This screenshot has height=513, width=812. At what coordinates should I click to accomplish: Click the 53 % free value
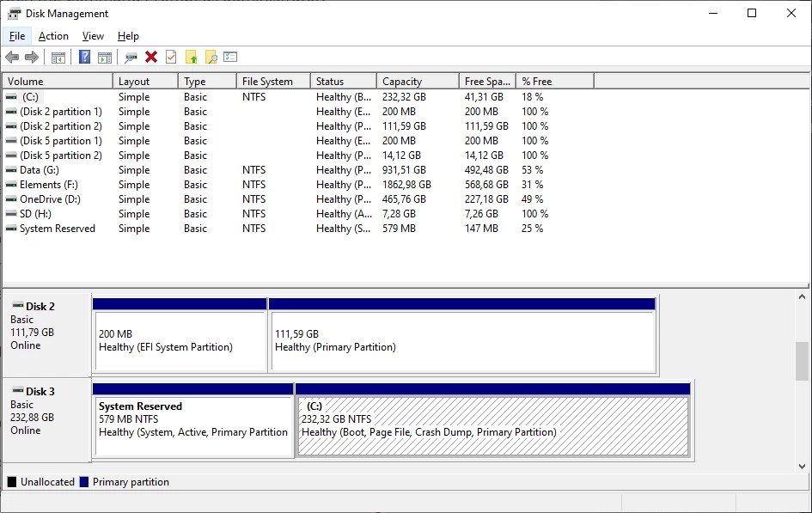click(533, 170)
